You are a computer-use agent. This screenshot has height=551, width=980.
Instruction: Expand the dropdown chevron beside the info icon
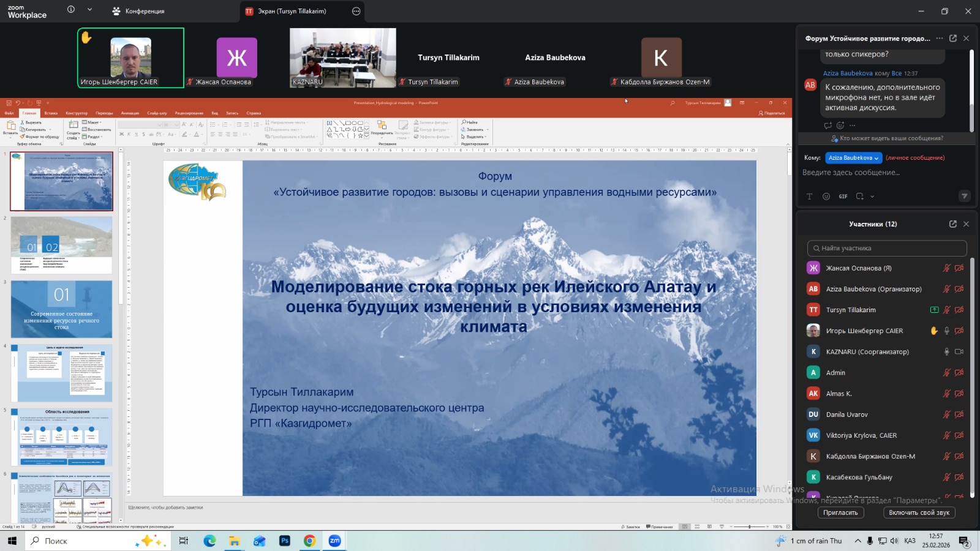(x=89, y=10)
